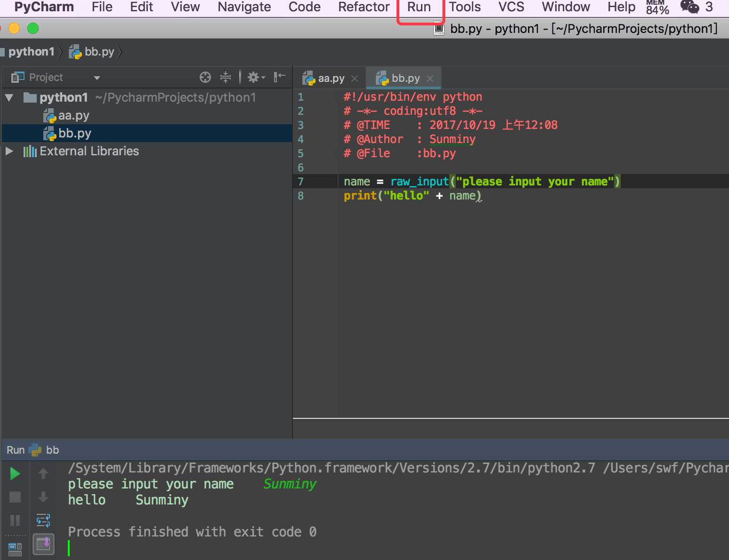Click the Run label in the Run panel header
Screen dimensions: 729x560
[x=16, y=450]
